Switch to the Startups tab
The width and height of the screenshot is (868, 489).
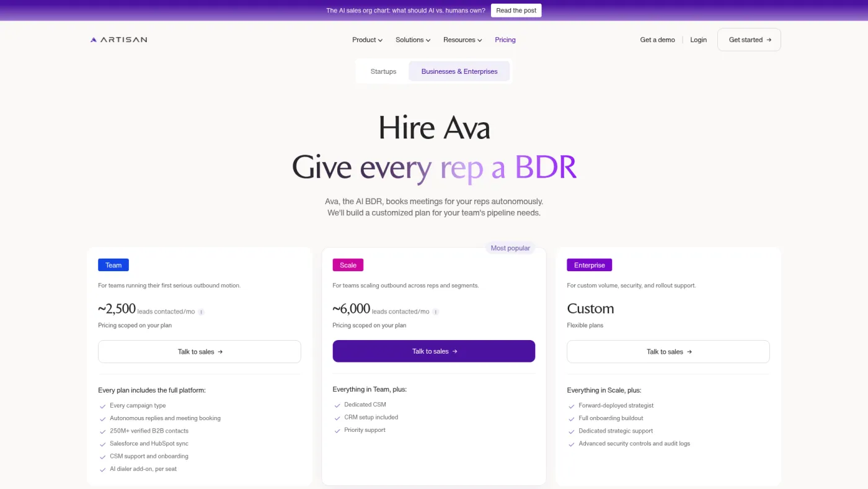click(383, 71)
